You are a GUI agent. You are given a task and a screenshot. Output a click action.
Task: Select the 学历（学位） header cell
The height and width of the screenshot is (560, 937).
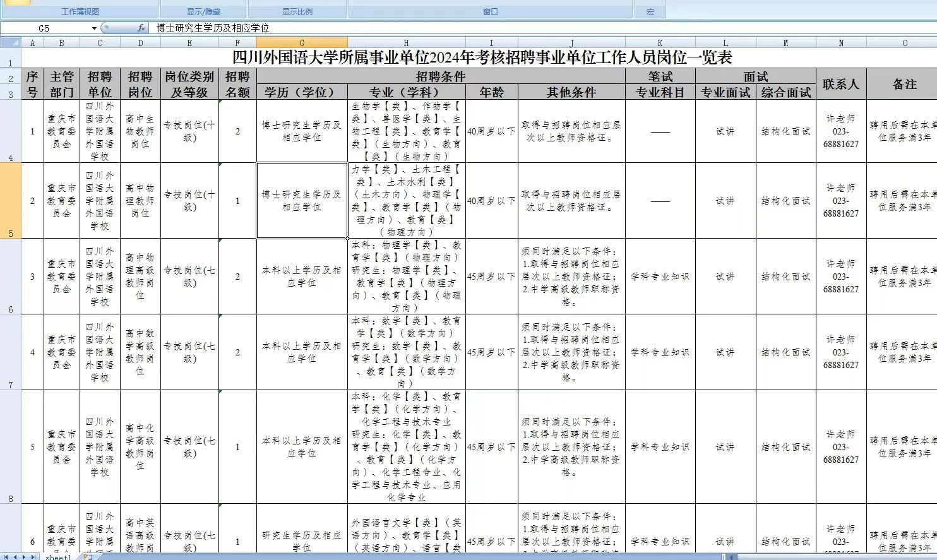tap(302, 92)
